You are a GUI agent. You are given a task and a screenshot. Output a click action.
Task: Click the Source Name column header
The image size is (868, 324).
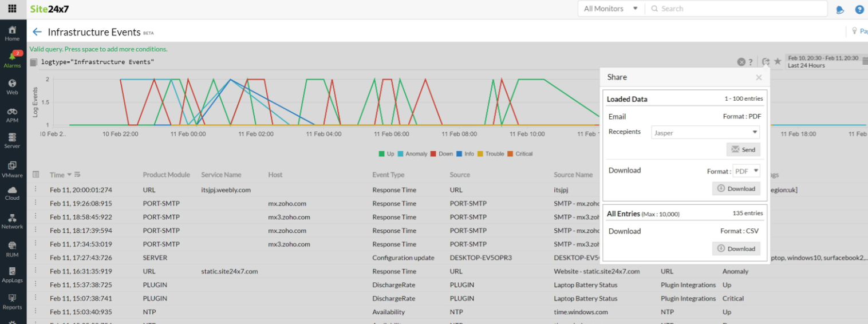(573, 175)
